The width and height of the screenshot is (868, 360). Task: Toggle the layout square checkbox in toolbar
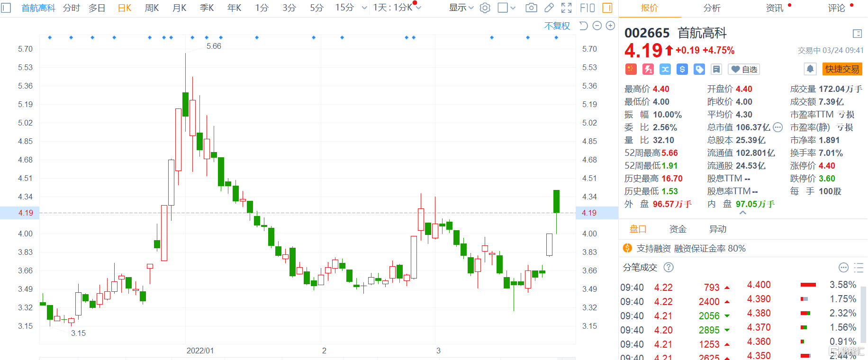pos(503,8)
